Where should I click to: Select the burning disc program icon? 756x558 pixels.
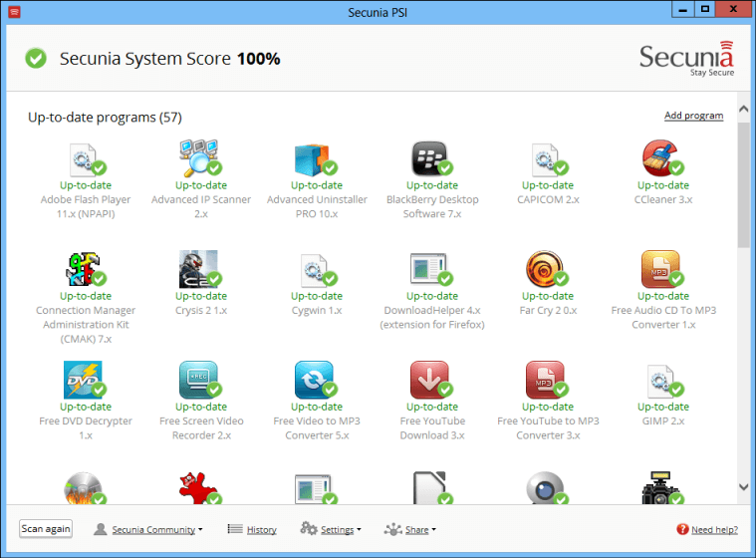pos(85,488)
